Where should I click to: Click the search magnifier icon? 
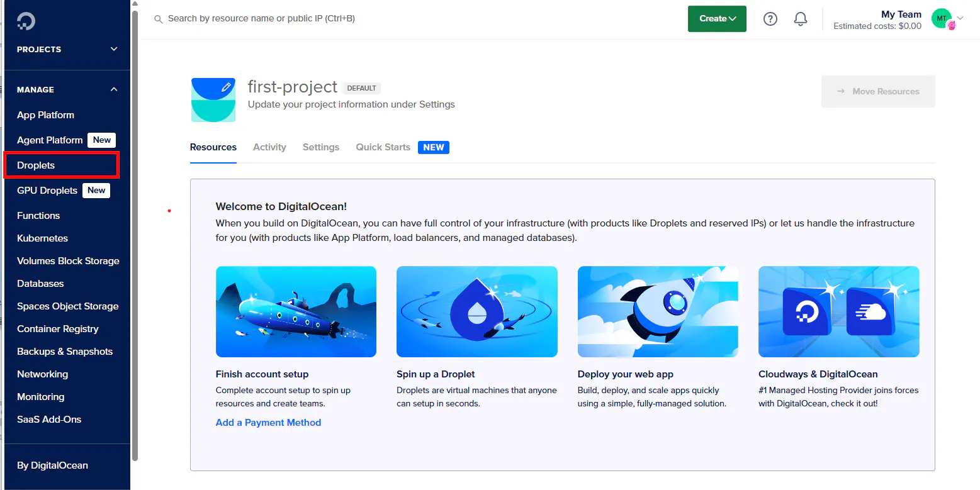click(x=158, y=18)
